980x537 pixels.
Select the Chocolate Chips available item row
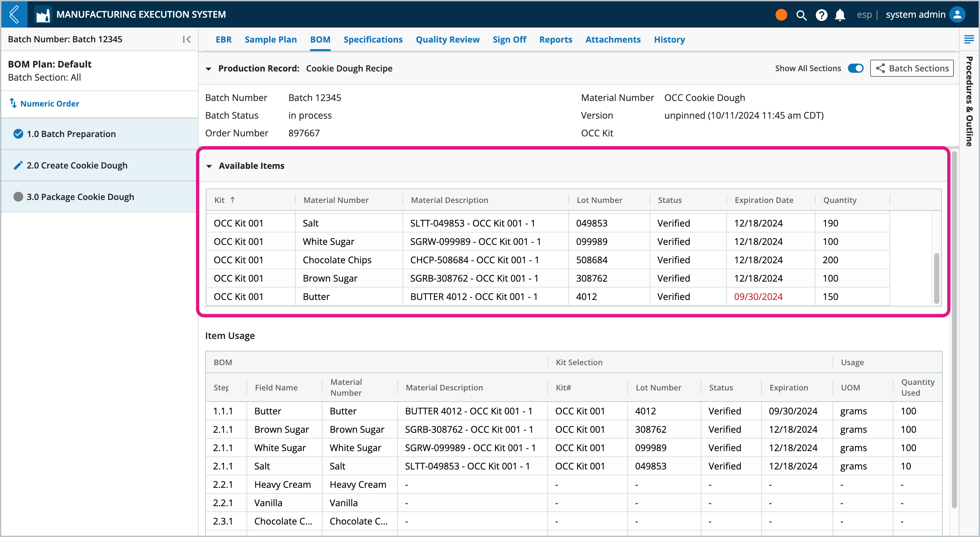tap(548, 260)
